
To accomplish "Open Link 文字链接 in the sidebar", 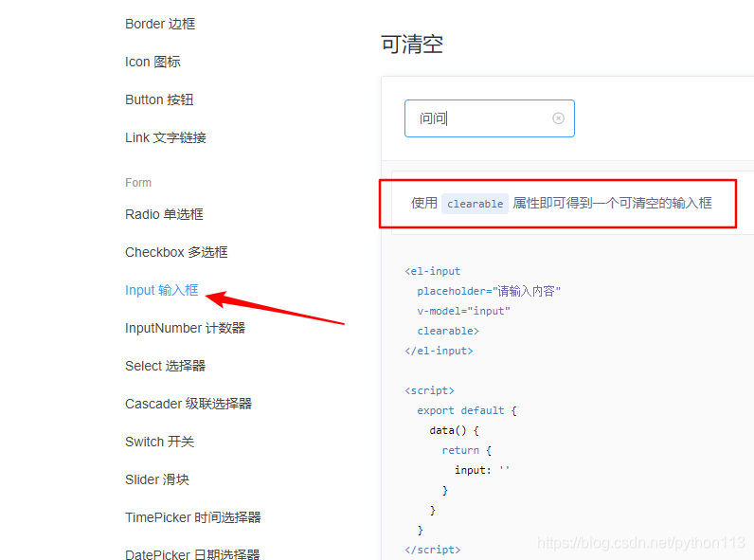I will (x=166, y=137).
